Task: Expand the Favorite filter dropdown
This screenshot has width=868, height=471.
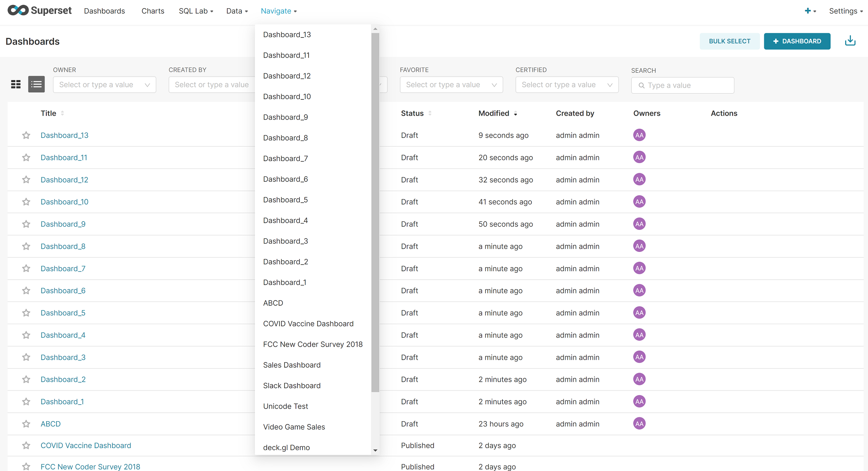Action: tap(451, 85)
